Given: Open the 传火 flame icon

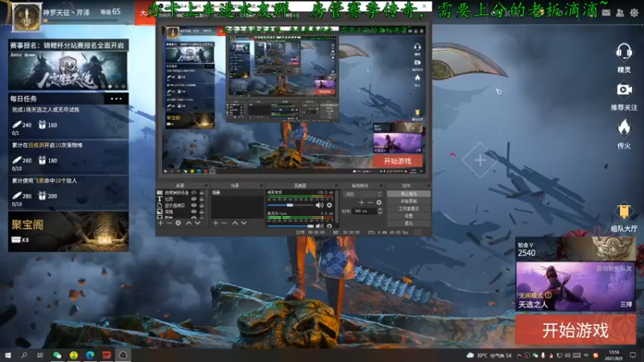Looking at the screenshot, I should 624,128.
